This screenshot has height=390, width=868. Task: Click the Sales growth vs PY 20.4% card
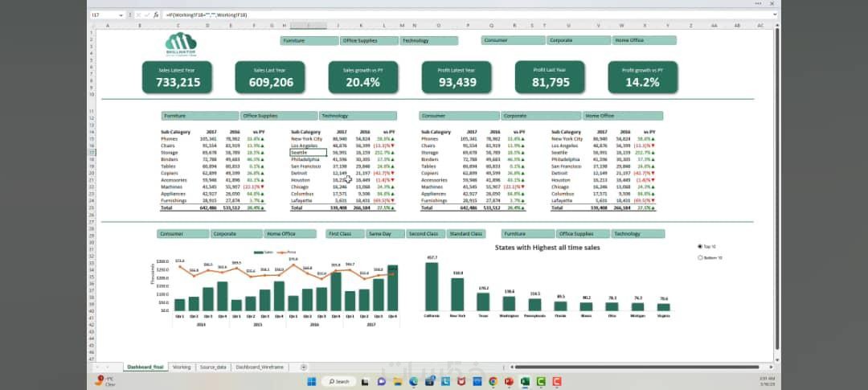[x=363, y=77]
